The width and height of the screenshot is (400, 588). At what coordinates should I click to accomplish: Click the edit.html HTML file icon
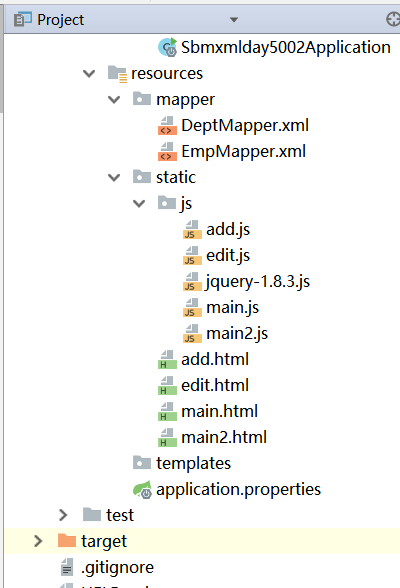(167, 386)
